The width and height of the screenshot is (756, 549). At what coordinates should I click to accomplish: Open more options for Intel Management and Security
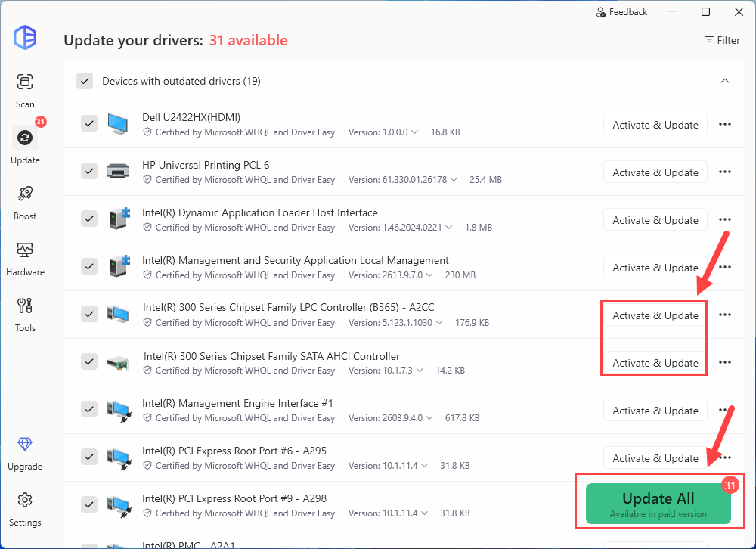[725, 267]
